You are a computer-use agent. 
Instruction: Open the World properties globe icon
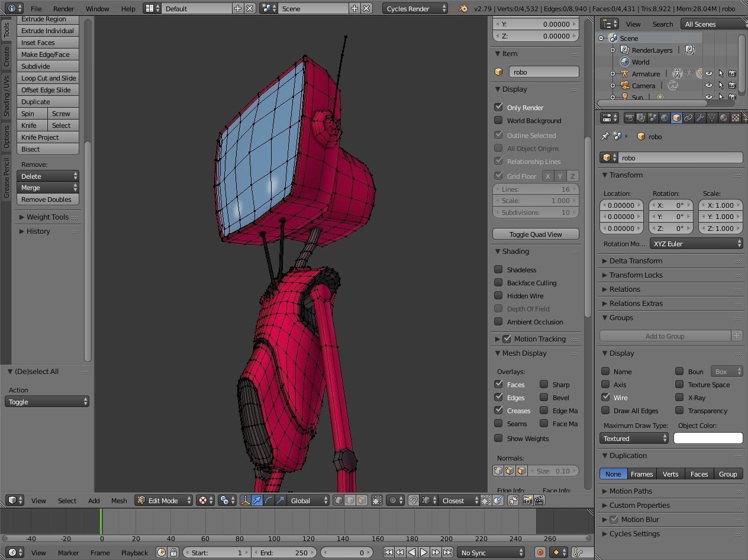tap(665, 117)
